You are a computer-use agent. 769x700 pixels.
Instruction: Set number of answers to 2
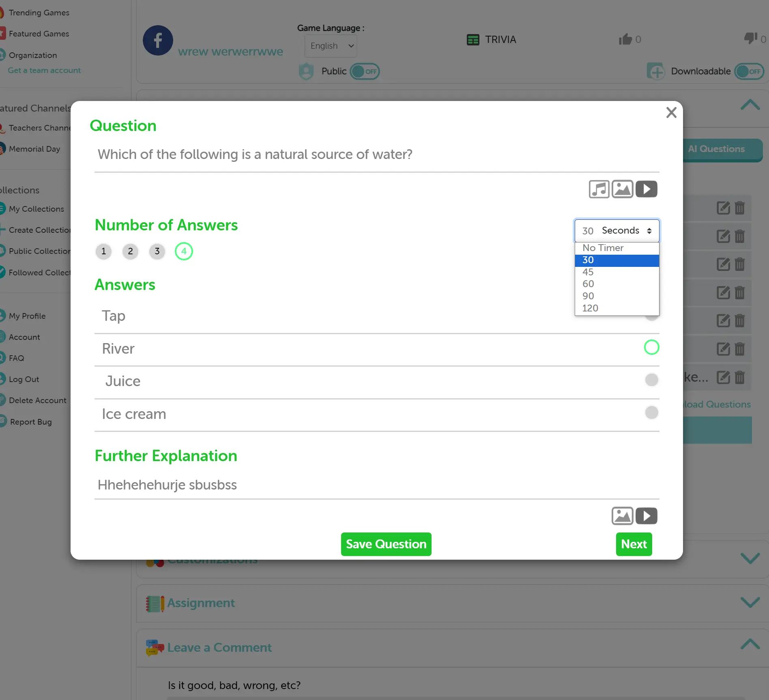(x=130, y=251)
